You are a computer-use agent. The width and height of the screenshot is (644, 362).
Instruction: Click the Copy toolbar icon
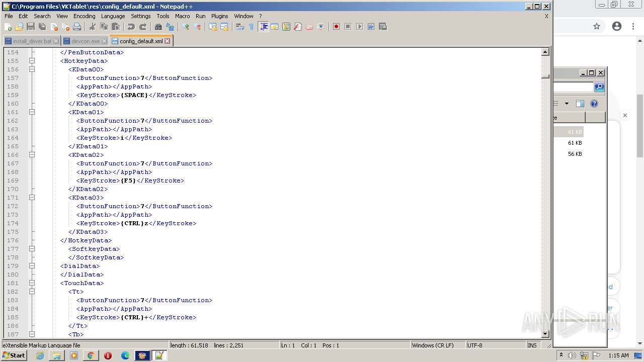pos(104,27)
